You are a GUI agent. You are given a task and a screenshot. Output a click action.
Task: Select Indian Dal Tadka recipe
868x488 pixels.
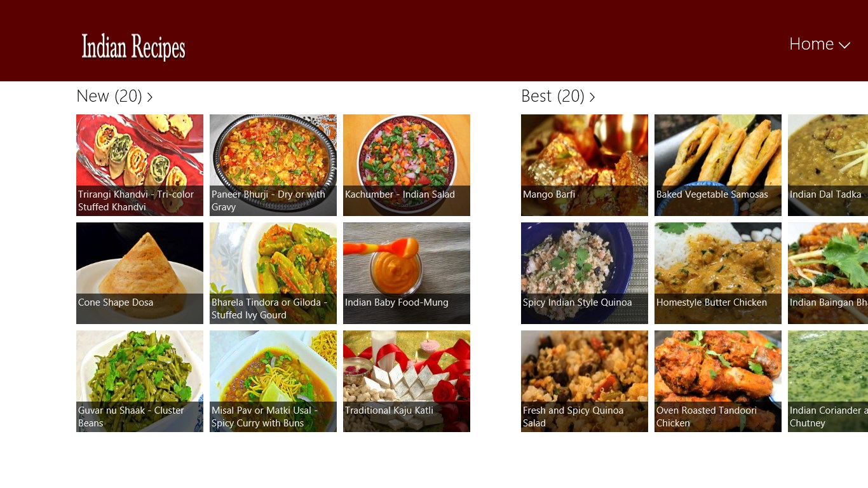click(828, 165)
